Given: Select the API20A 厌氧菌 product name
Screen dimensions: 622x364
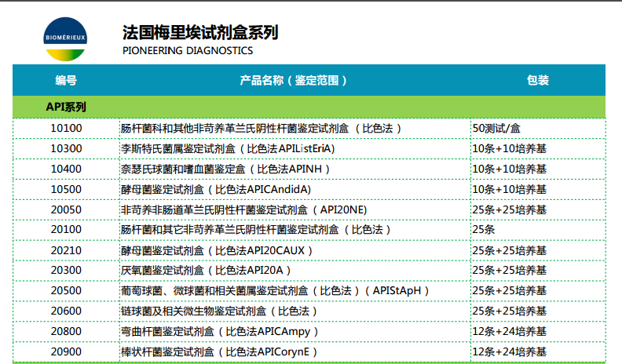Looking at the screenshot, I should coord(206,270).
